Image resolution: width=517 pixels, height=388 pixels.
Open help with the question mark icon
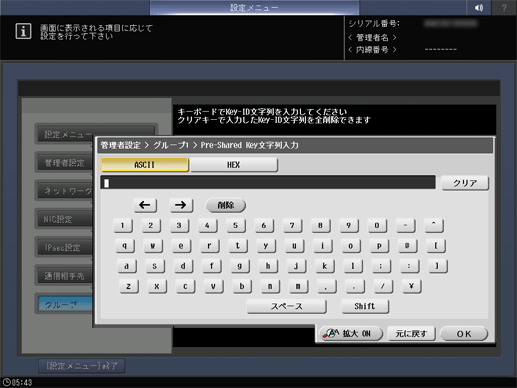(x=504, y=7)
